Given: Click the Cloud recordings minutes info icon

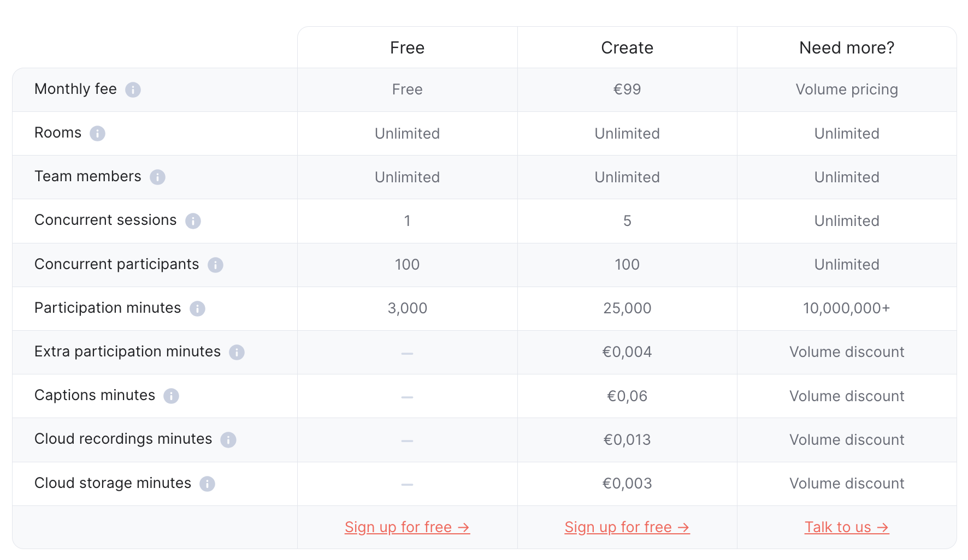Looking at the screenshot, I should tap(228, 439).
